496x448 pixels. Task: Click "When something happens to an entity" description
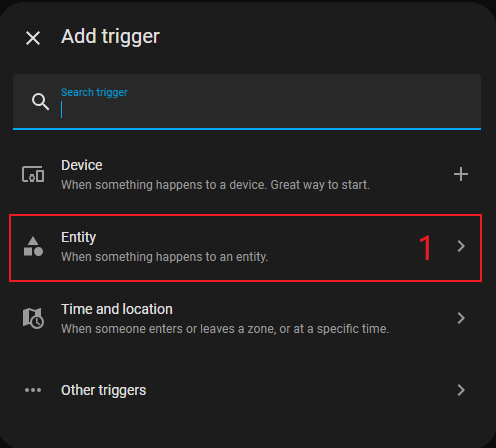(x=165, y=257)
